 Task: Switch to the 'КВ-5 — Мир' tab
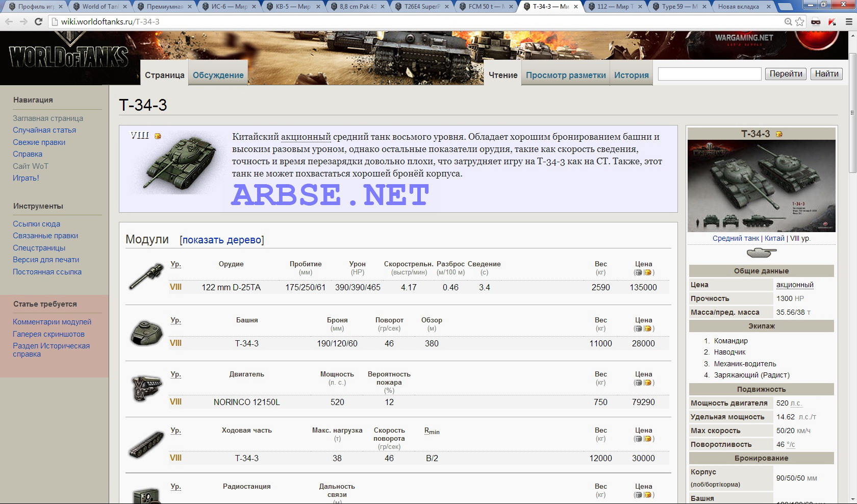[x=292, y=7]
